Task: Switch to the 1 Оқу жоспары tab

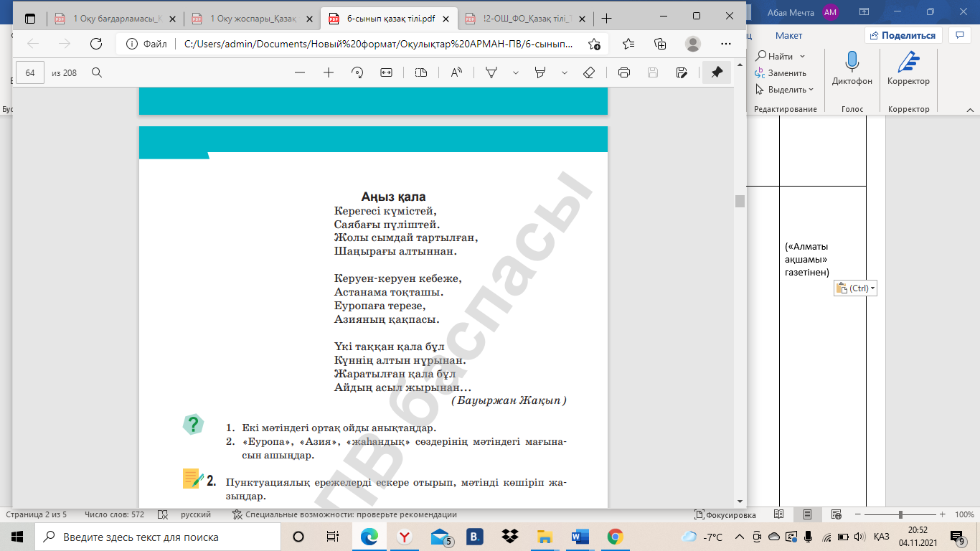Action: 251,19
